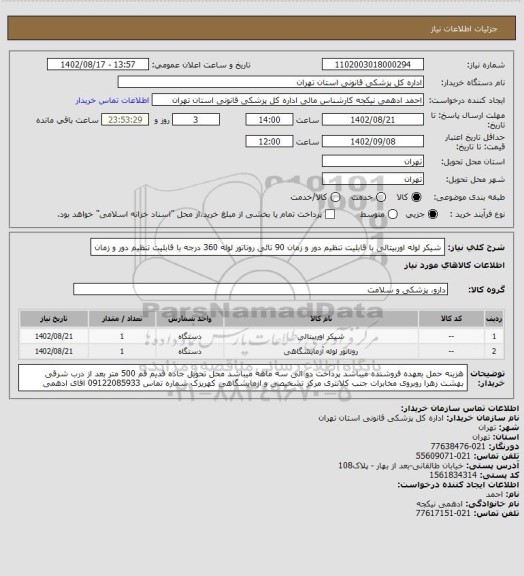Click the validity time 12:00 field
Image resolution: width=524 pixels, height=576 pixels.
point(269,141)
